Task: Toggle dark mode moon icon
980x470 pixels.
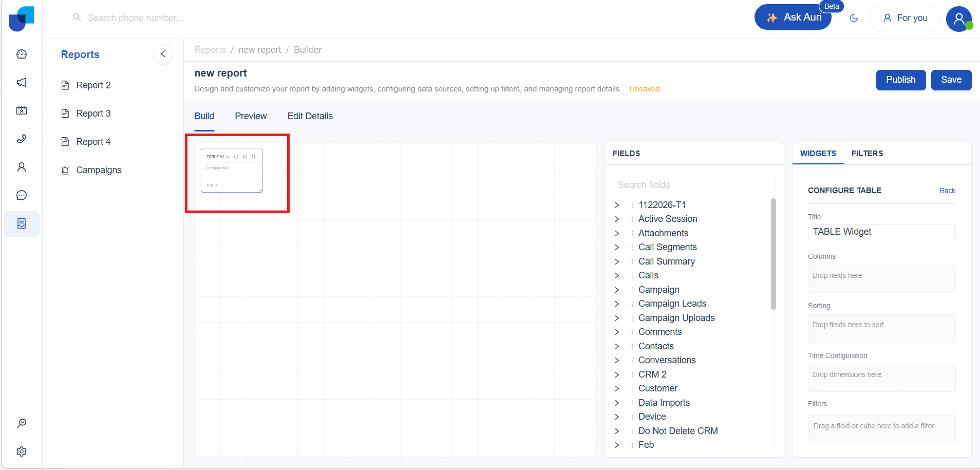Action: [854, 18]
